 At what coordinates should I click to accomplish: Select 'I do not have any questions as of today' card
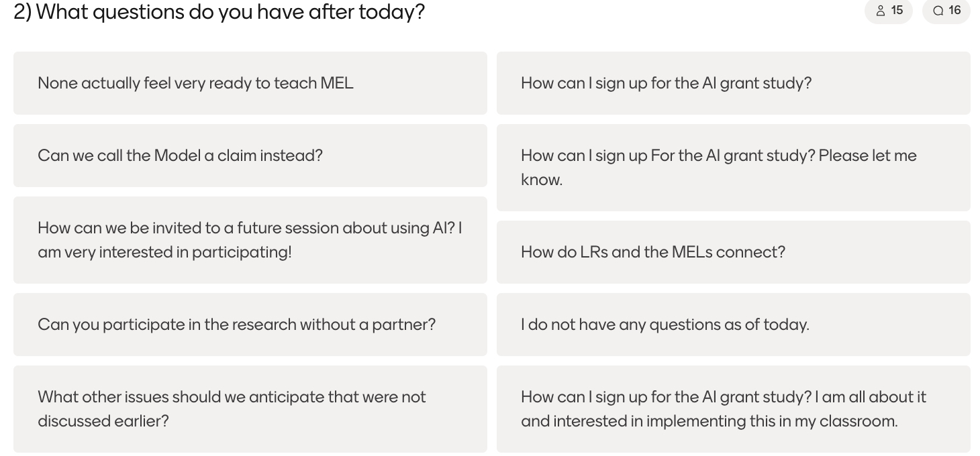point(734,325)
